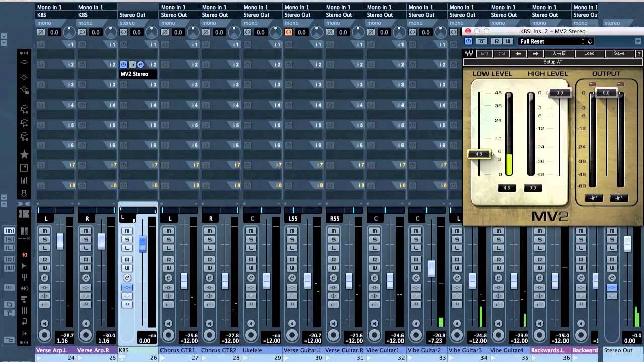The width and height of the screenshot is (644, 362).
Task: Click the MV2 Stereo insert slot name
Action: (138, 74)
